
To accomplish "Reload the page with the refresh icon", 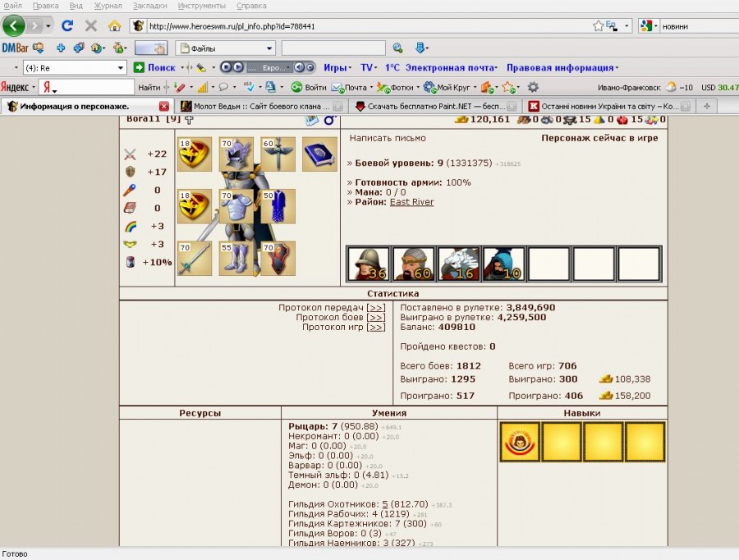I will (67, 25).
